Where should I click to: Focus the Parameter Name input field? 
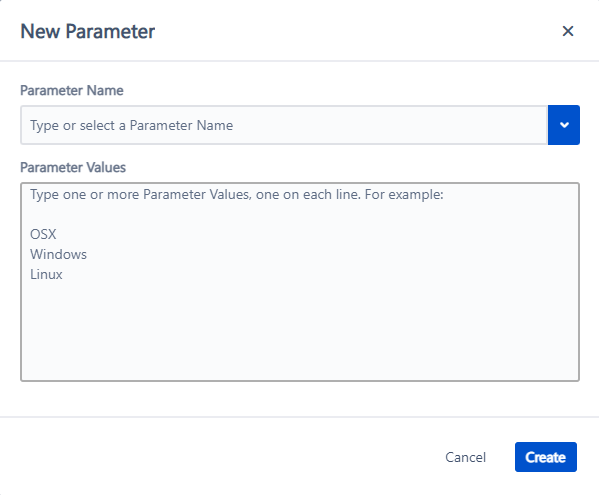pyautogui.click(x=284, y=125)
